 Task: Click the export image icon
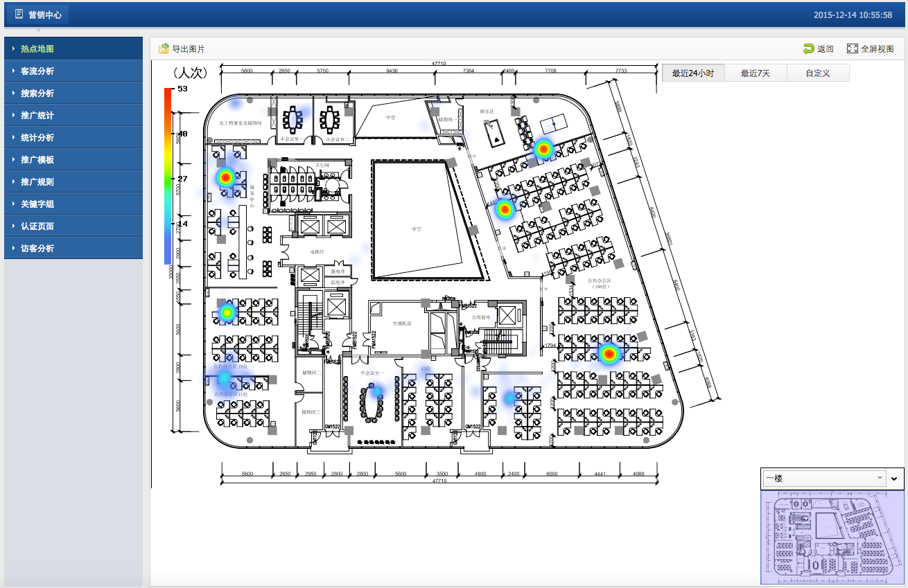[164, 48]
